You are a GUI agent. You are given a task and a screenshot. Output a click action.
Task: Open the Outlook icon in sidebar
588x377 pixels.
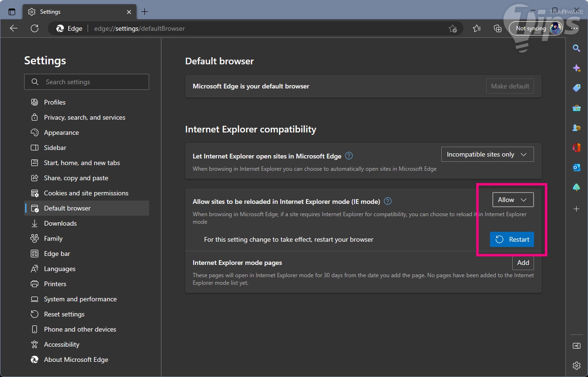[576, 167]
